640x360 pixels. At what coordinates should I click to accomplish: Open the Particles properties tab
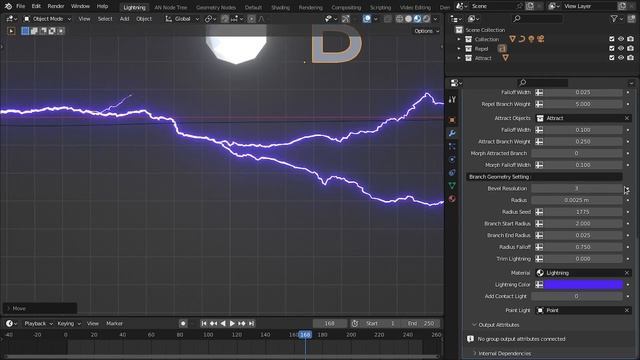tap(452, 146)
